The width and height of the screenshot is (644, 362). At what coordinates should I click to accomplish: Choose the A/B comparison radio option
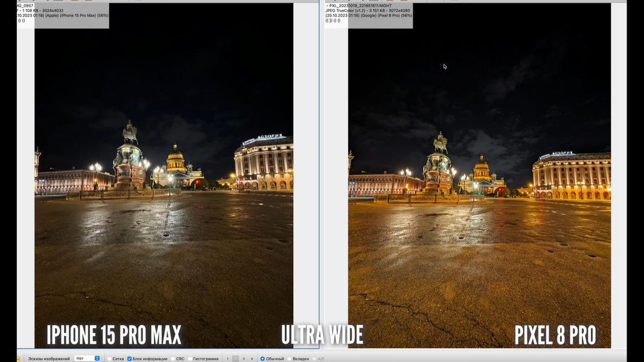tap(314, 359)
